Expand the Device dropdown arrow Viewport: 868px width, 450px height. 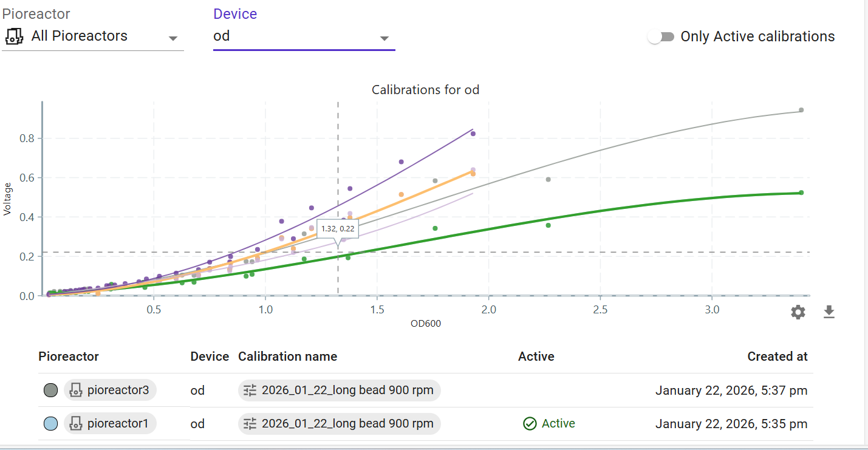(384, 38)
